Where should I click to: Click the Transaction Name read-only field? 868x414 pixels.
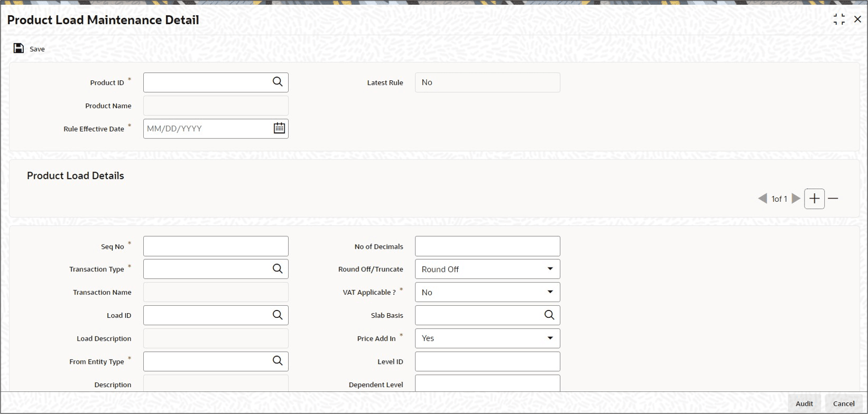pyautogui.click(x=216, y=292)
